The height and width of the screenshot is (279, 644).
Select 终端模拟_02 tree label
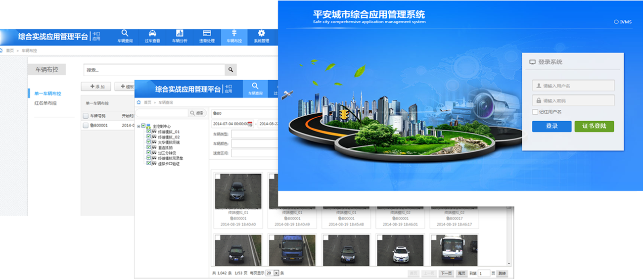169,137
